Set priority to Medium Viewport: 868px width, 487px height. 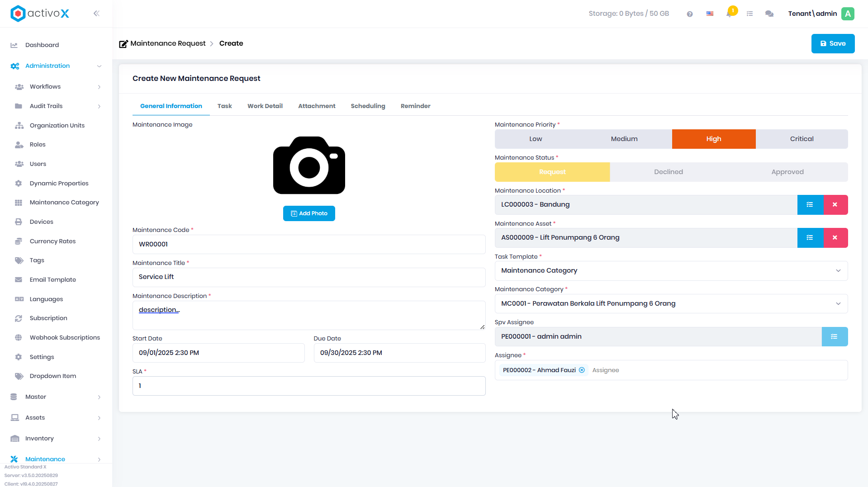624,139
